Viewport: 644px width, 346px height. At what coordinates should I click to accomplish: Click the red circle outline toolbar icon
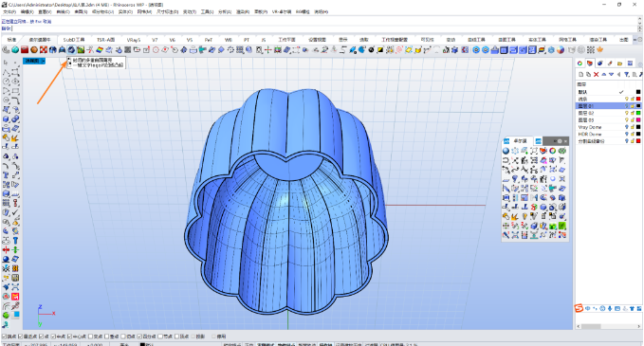pyautogui.click(x=156, y=49)
